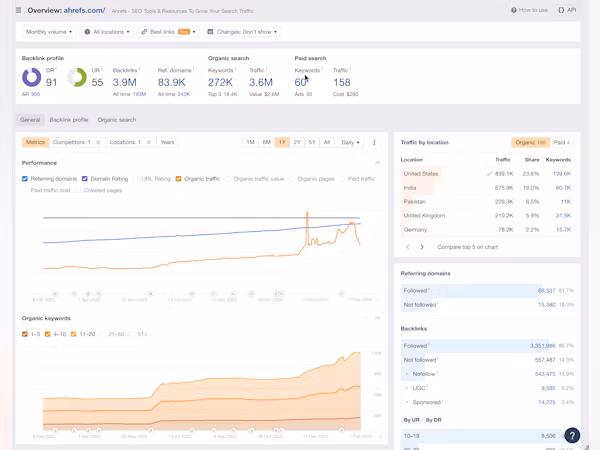Viewport: 600px width, 450px height.
Task: Open followed referring domains 68,537
Action: point(546,291)
